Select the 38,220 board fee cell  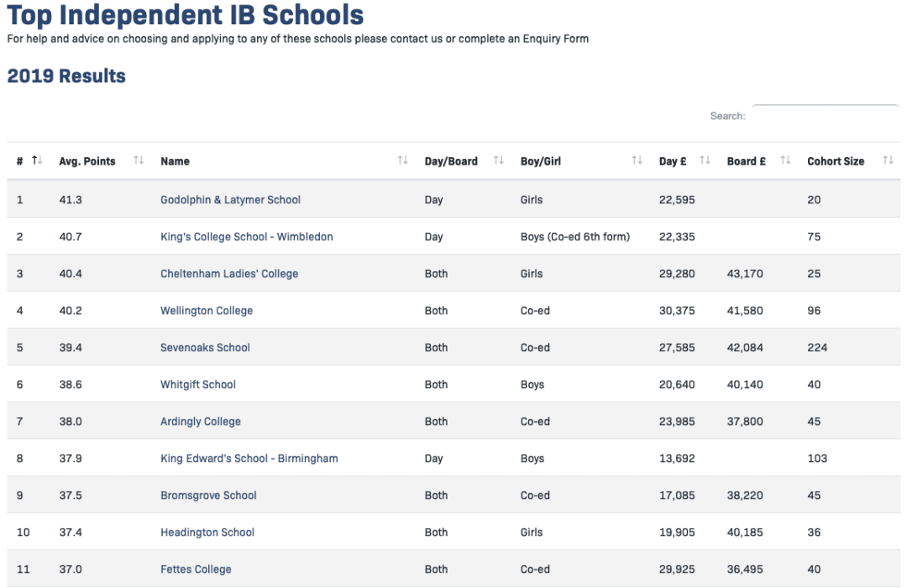point(745,496)
